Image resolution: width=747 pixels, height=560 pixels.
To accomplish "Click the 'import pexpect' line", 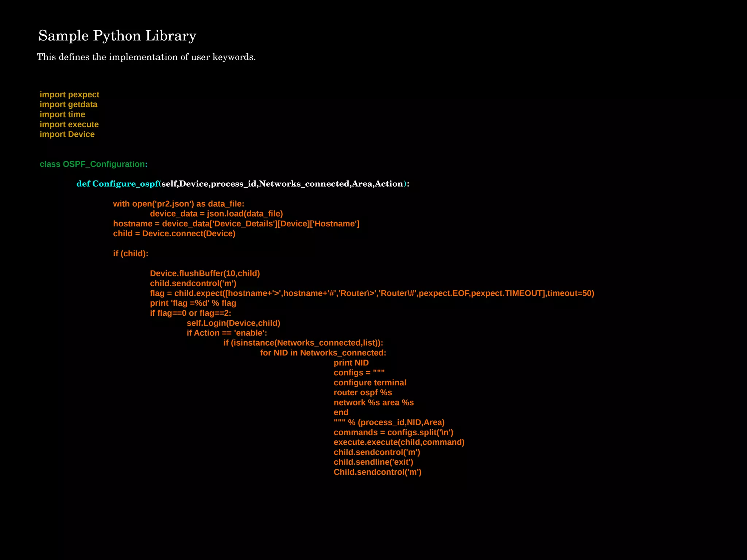I will [x=69, y=95].
